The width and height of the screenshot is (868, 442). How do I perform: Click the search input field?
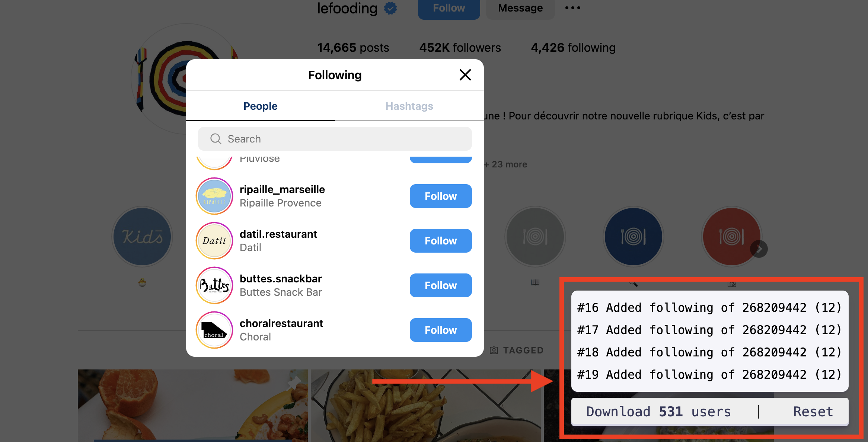pos(335,138)
